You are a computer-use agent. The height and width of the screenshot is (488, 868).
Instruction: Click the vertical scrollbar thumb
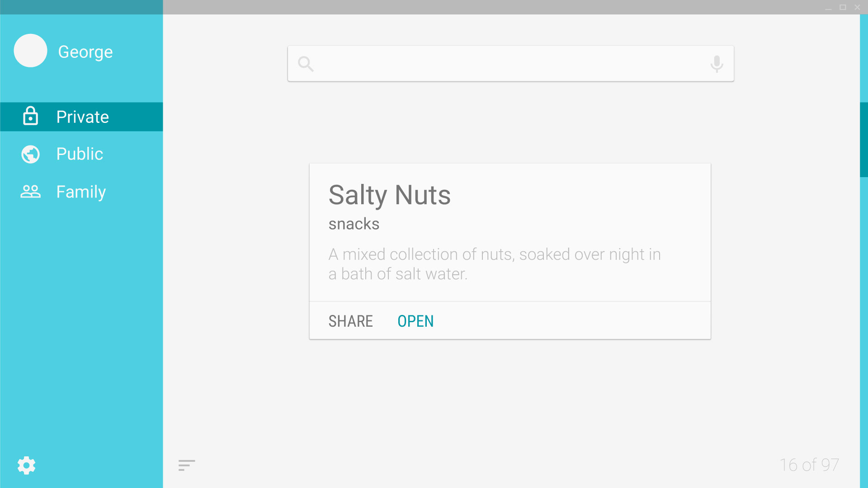point(864,140)
